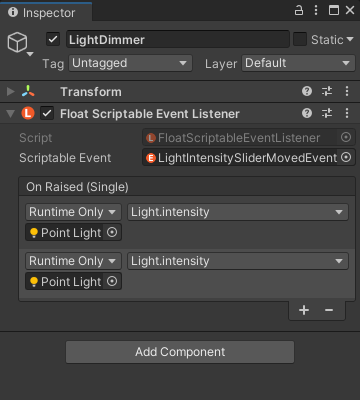The image size is (360, 400).
Task: Open the Tag dropdown showing Untagged
Action: (x=130, y=63)
